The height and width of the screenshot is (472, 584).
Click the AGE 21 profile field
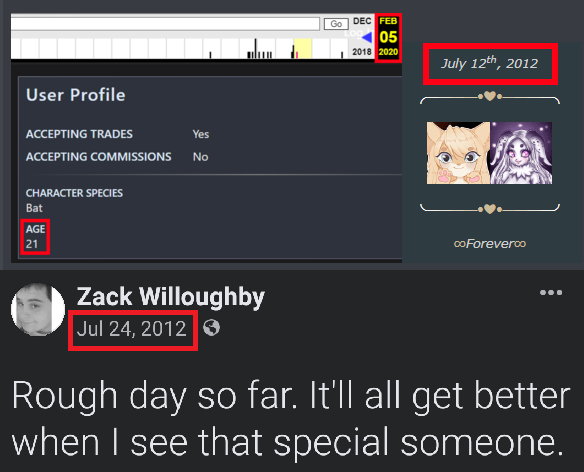click(x=35, y=237)
